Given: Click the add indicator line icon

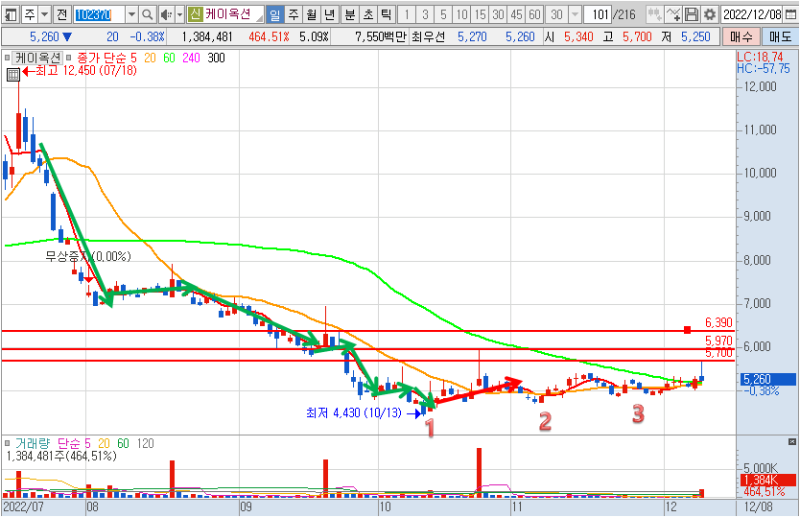Looking at the screenshot, I should (673, 14).
